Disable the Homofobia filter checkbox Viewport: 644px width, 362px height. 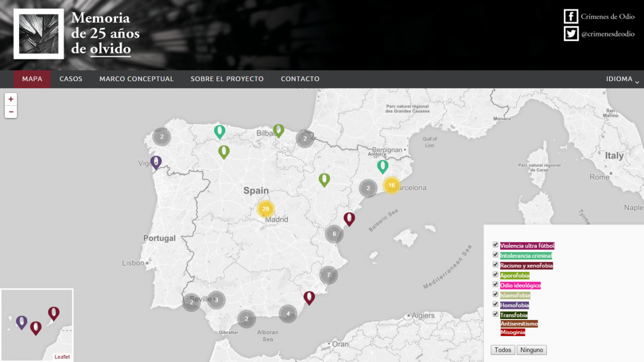coord(496,305)
